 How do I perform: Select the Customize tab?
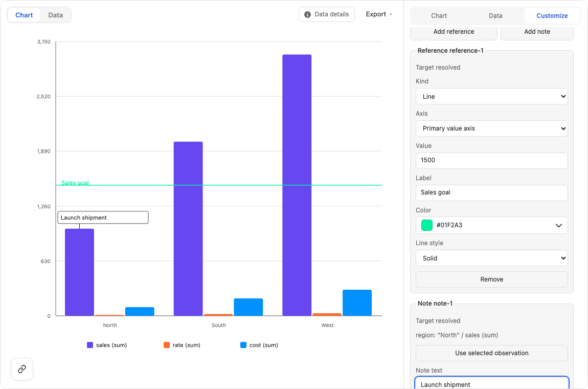(552, 16)
